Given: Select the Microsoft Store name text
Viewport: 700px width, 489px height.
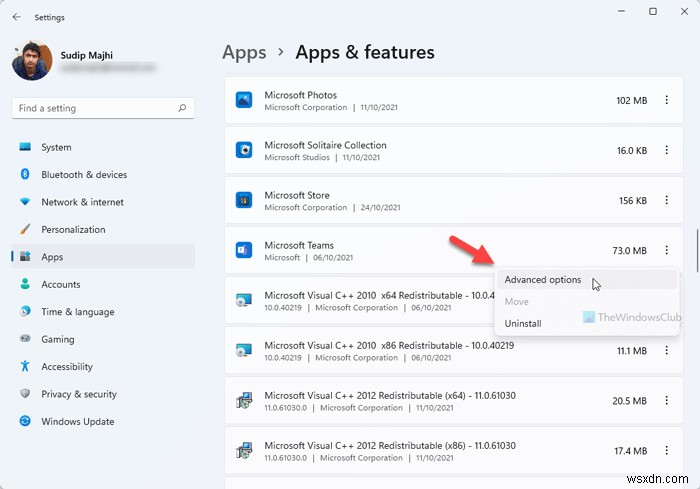Looking at the screenshot, I should point(297,195).
